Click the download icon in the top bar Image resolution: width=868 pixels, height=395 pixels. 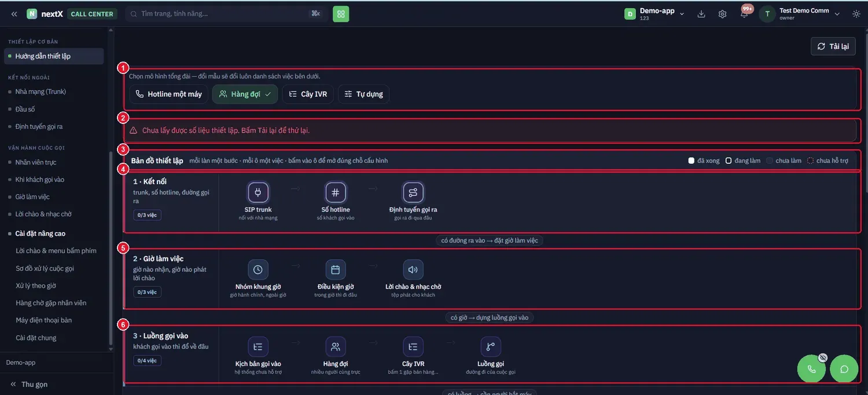701,14
